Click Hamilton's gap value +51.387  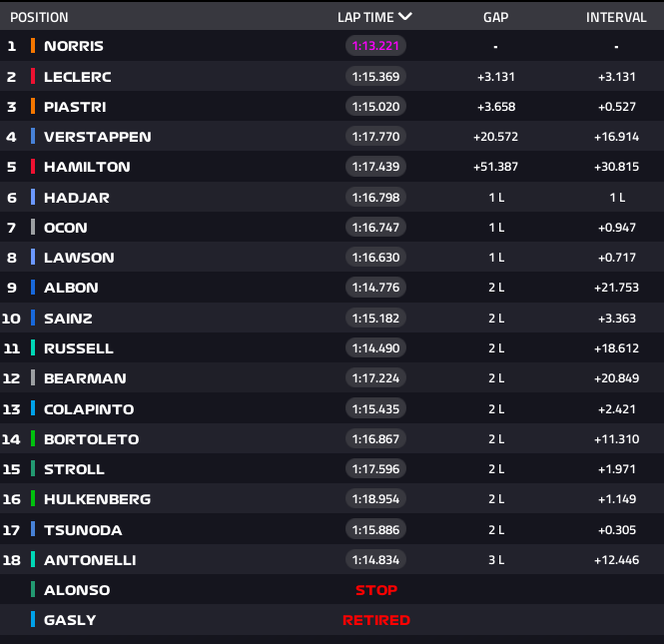pos(496,167)
